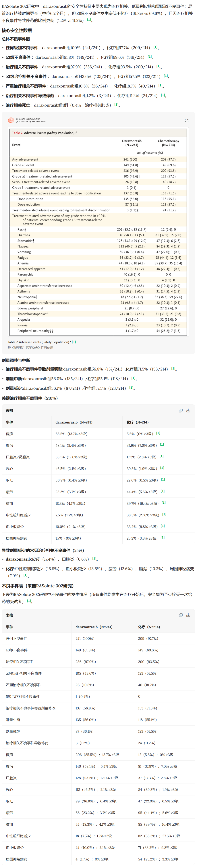The width and height of the screenshot is (197, 868).
Task: Select the 5级治疗相关不良事件 row label
Action: coord(23,696)
